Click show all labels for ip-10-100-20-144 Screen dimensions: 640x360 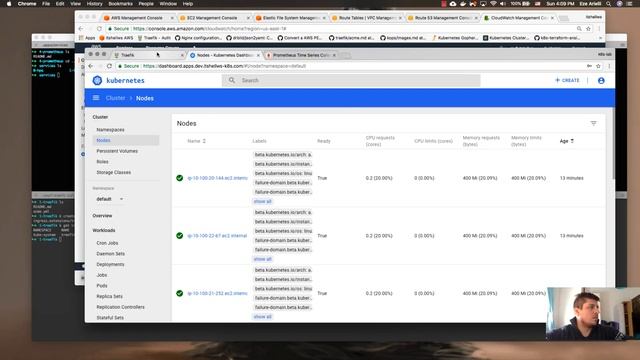coord(262,201)
